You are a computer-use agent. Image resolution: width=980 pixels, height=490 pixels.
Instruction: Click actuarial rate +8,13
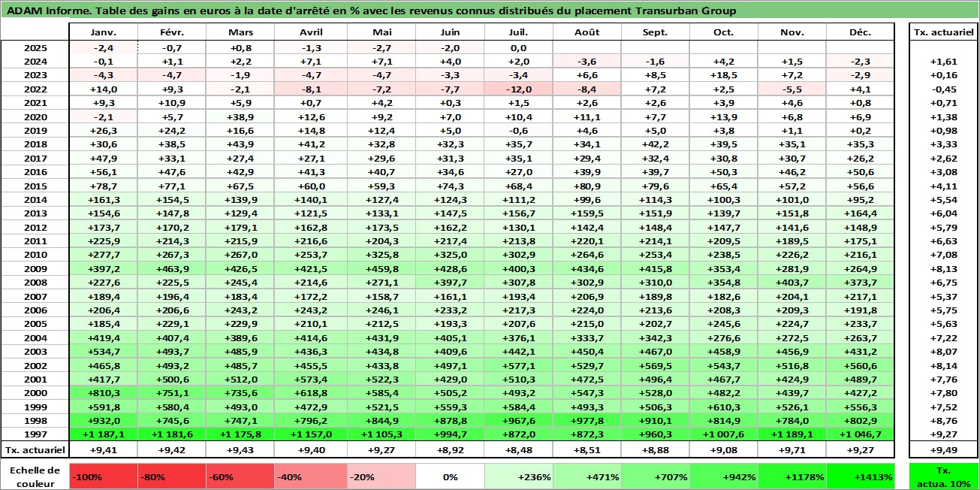point(942,268)
